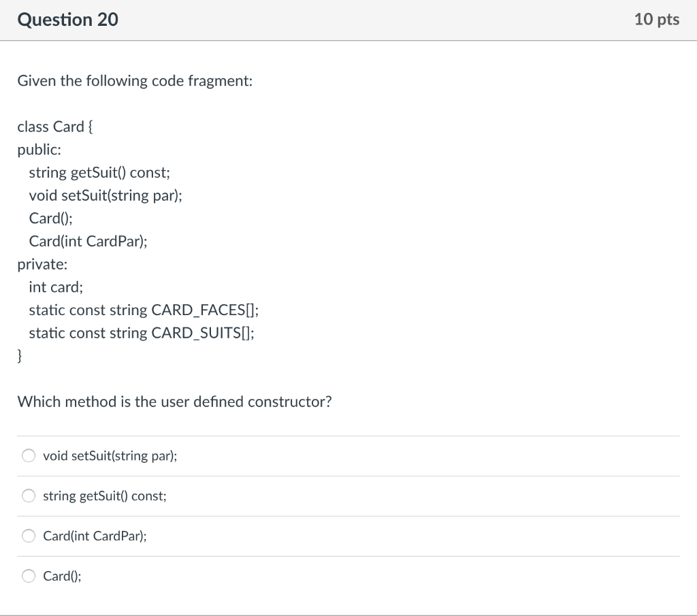Mark the Card(); radio button as answer
Screen dimensions: 697x616
pyautogui.click(x=29, y=576)
